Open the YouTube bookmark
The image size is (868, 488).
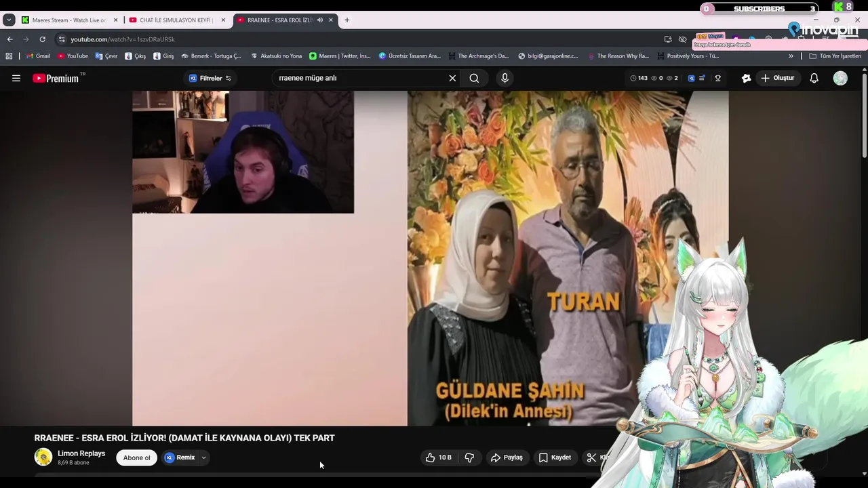[73, 56]
